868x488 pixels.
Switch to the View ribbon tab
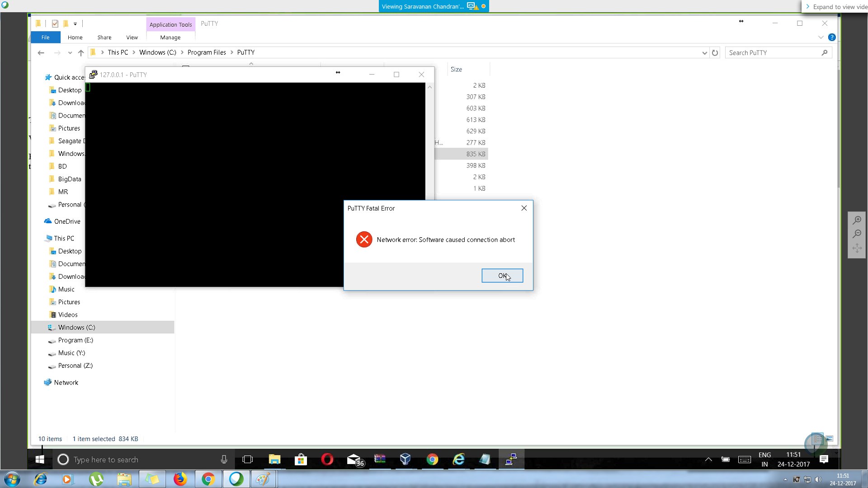pos(132,38)
